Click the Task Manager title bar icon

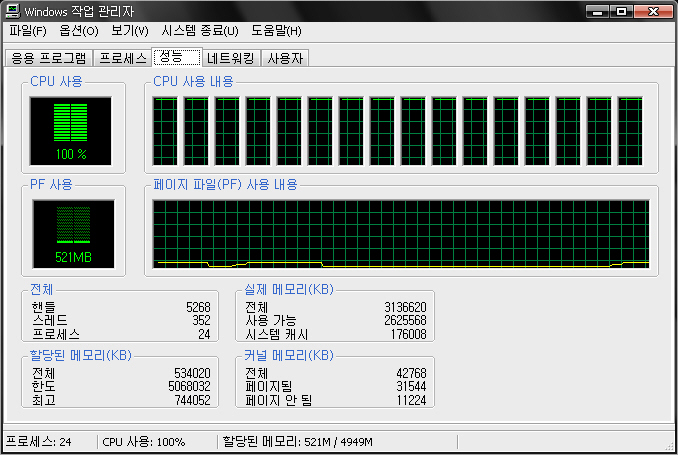(x=13, y=11)
